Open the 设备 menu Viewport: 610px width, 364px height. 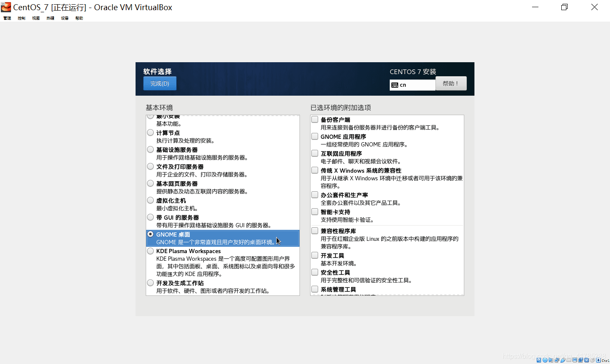(x=65, y=18)
